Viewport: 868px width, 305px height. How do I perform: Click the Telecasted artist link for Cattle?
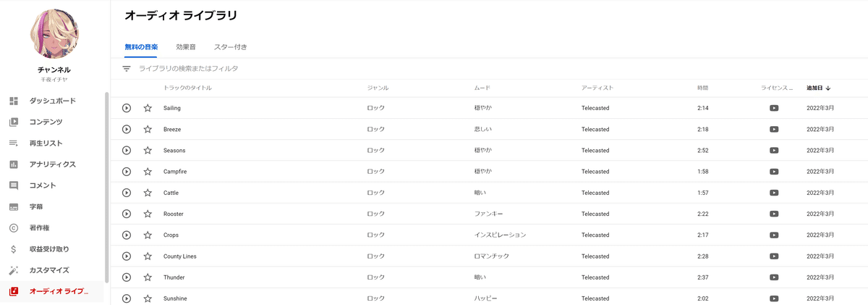tap(595, 193)
